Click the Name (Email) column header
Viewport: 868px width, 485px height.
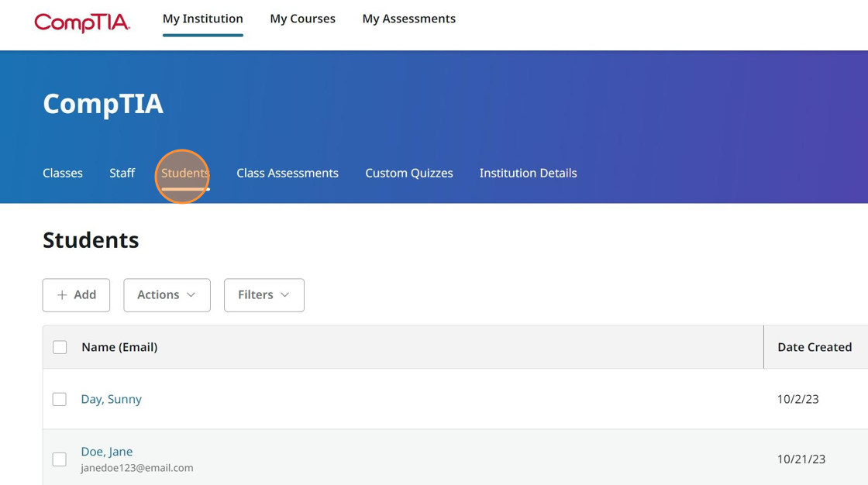pyautogui.click(x=119, y=347)
